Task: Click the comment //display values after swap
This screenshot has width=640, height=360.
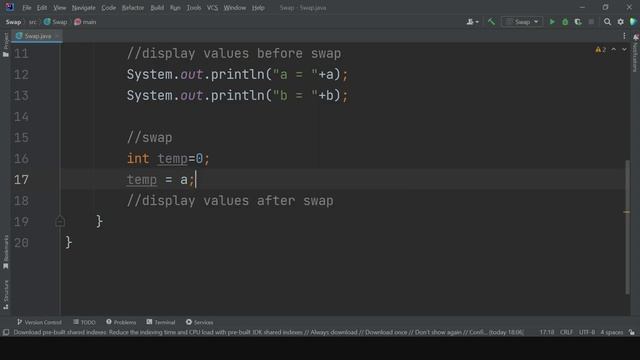Action: 230,201
